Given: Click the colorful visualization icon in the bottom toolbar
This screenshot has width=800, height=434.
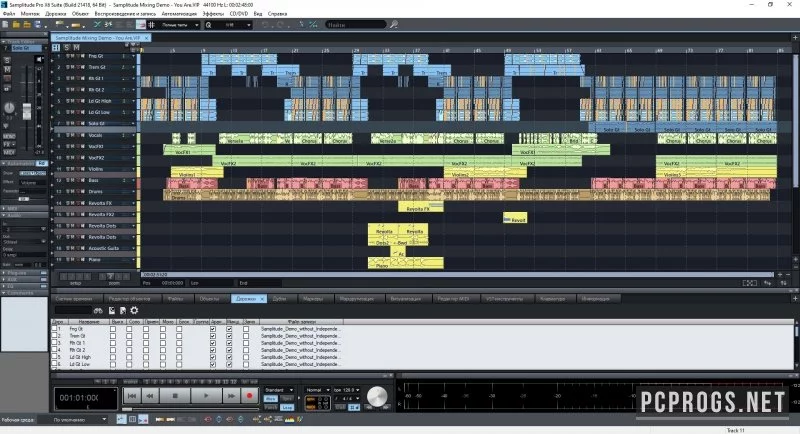Looking at the screenshot, I should [289, 419].
